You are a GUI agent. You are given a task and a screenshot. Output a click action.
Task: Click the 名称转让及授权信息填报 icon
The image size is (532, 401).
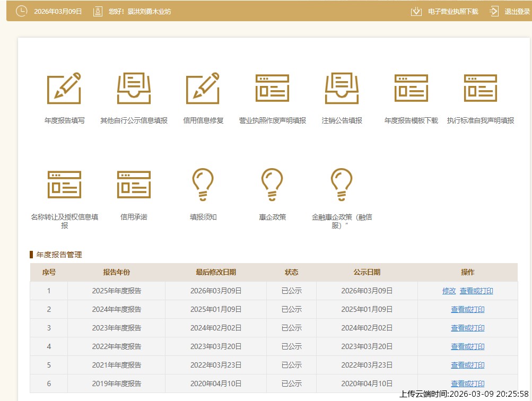[x=64, y=185]
